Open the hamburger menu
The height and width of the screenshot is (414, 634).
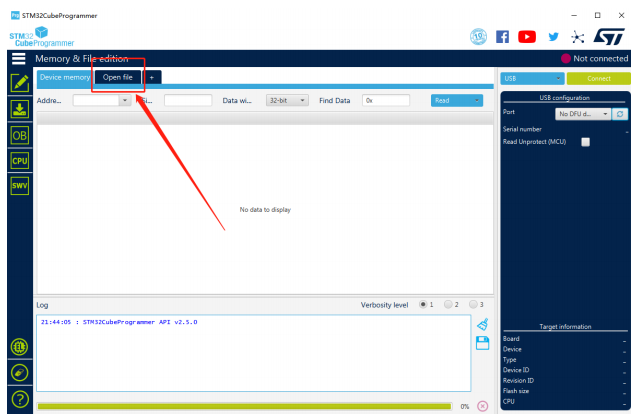(x=17, y=59)
